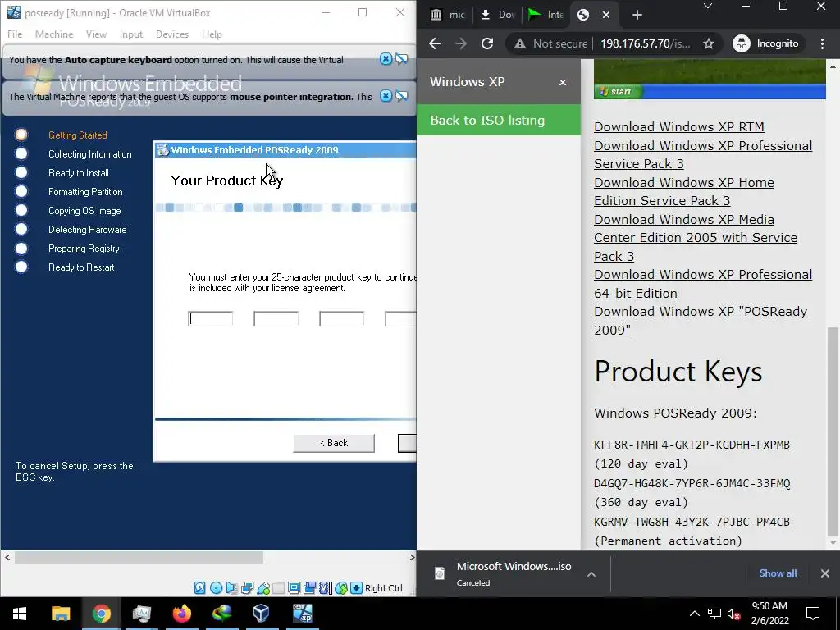
Task: Suppress the mouse pointer integration message permanently
Action: coord(402,96)
